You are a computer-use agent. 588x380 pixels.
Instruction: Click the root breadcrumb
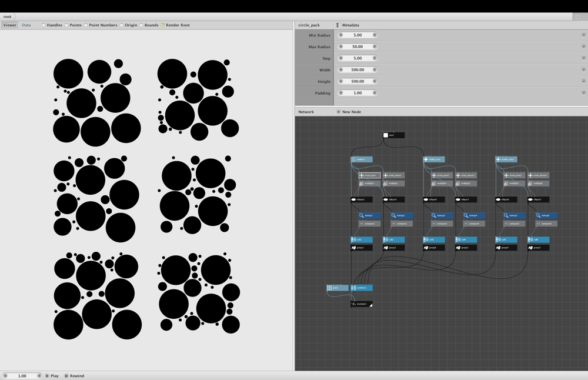click(8, 16)
